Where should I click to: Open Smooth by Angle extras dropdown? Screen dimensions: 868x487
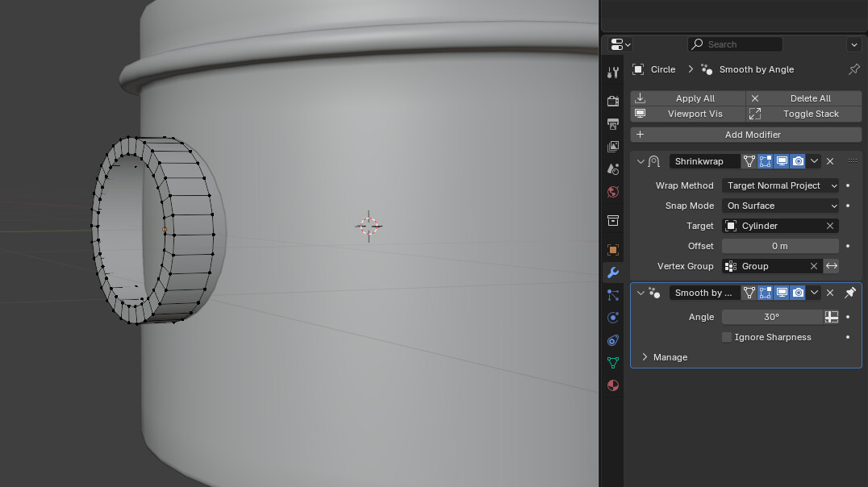814,293
